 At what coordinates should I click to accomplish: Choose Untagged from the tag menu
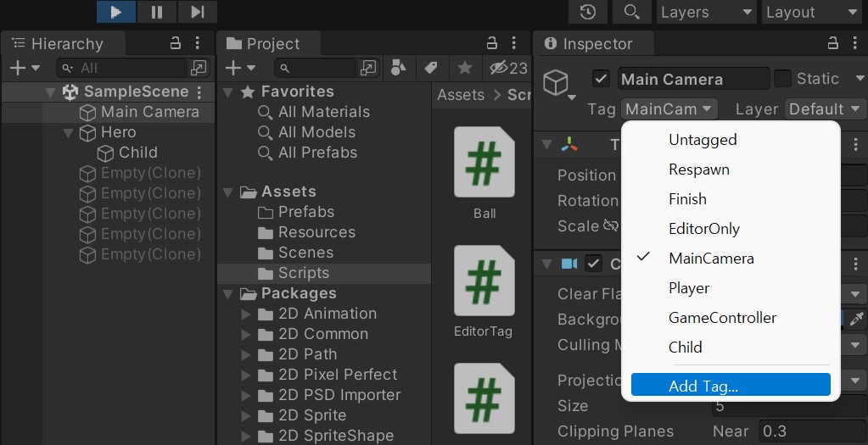click(731, 140)
